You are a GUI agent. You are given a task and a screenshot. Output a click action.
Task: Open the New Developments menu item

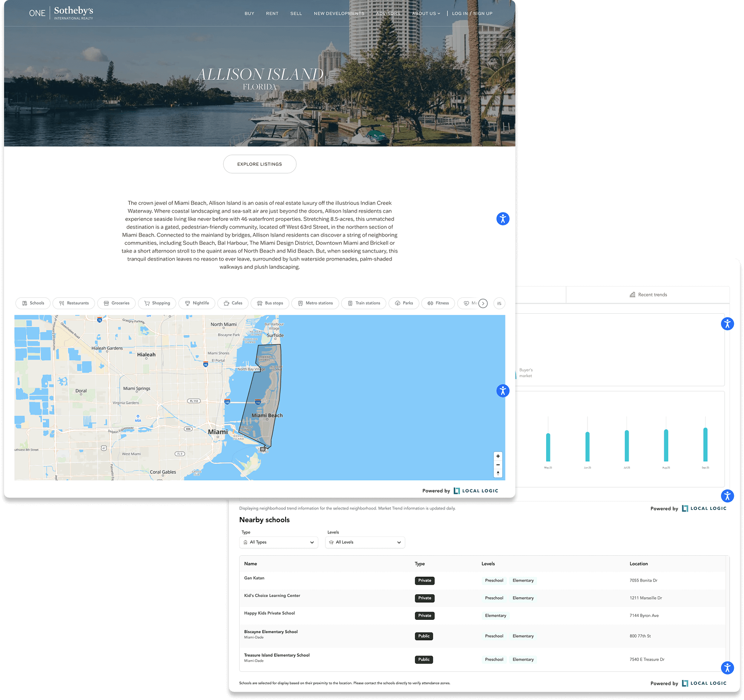click(339, 14)
